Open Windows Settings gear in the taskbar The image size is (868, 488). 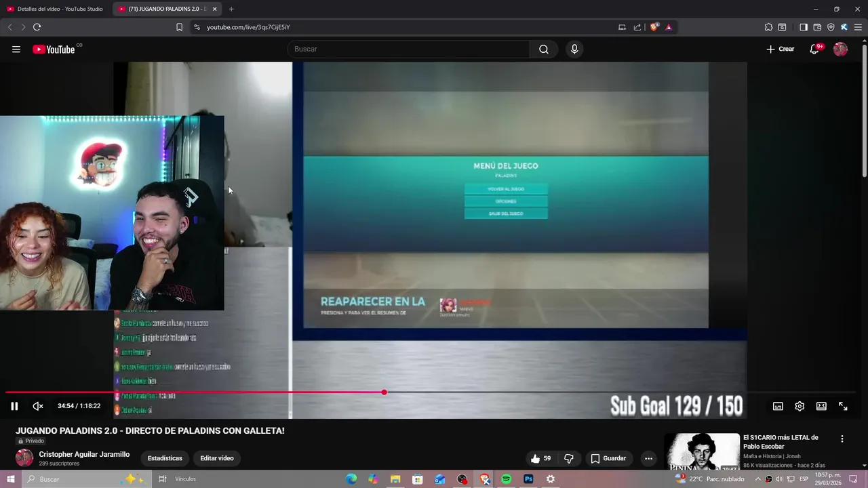551,479
